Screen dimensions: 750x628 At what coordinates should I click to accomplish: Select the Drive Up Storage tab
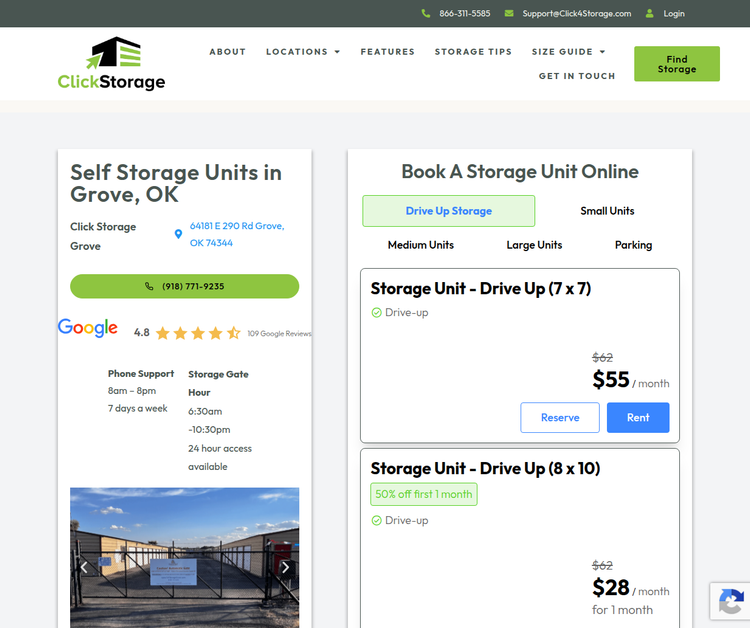(x=449, y=211)
